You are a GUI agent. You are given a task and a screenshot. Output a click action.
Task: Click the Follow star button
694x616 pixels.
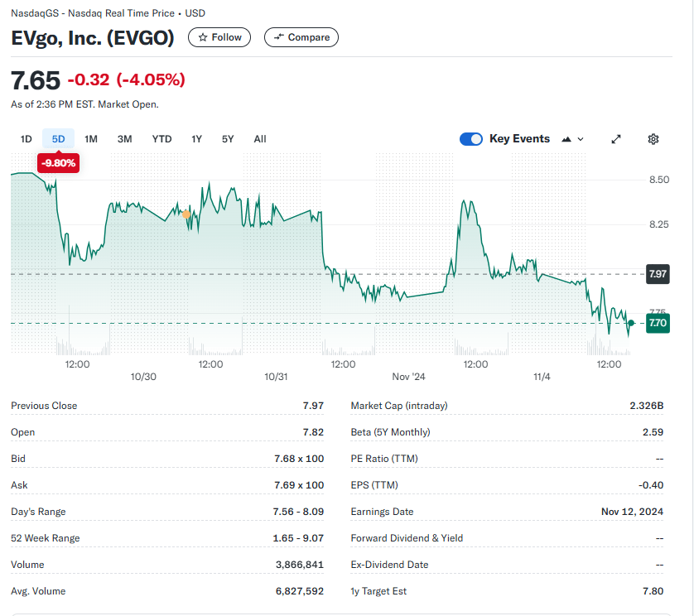219,37
